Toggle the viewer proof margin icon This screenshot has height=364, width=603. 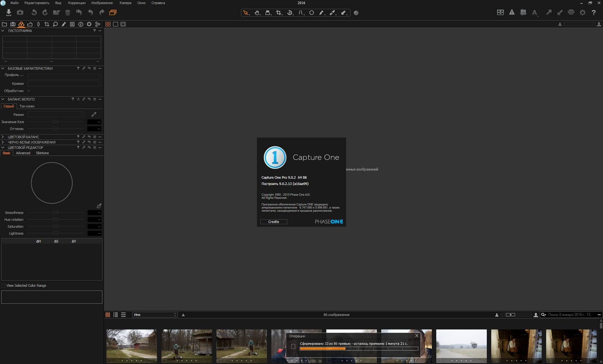coord(123,24)
